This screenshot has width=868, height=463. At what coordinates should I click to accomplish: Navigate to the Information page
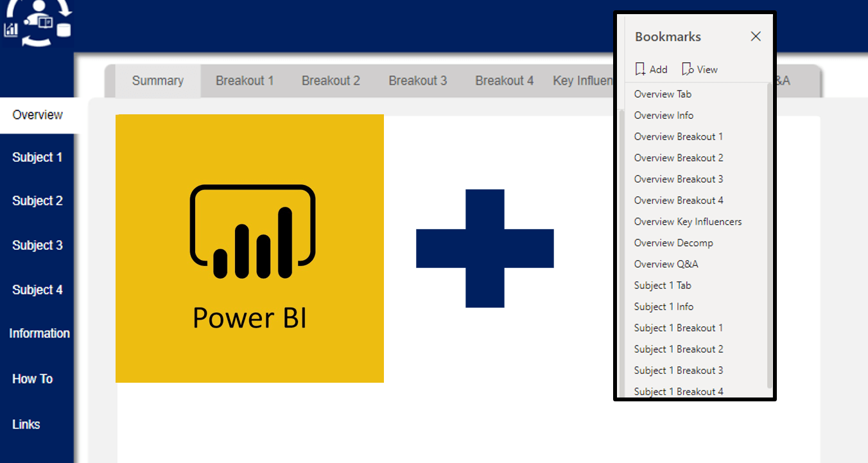[39, 333]
